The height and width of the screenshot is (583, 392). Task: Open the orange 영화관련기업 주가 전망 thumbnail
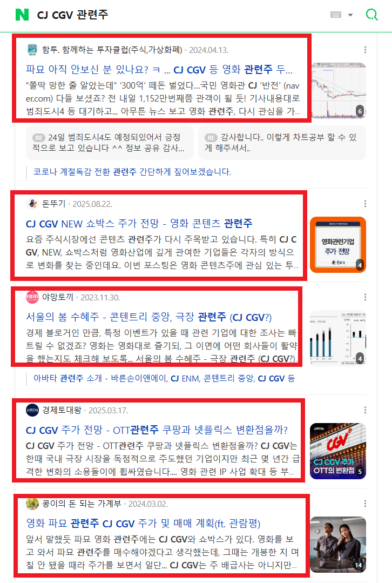coord(338,245)
